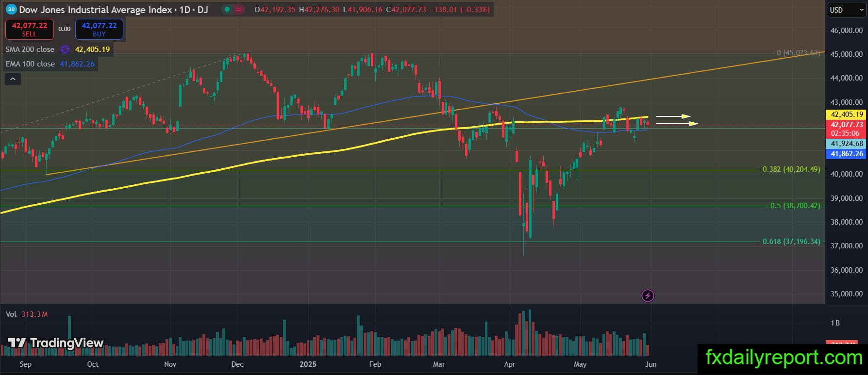Click the green market status dot
Viewport: 868px width, 375px height.
[227, 9]
